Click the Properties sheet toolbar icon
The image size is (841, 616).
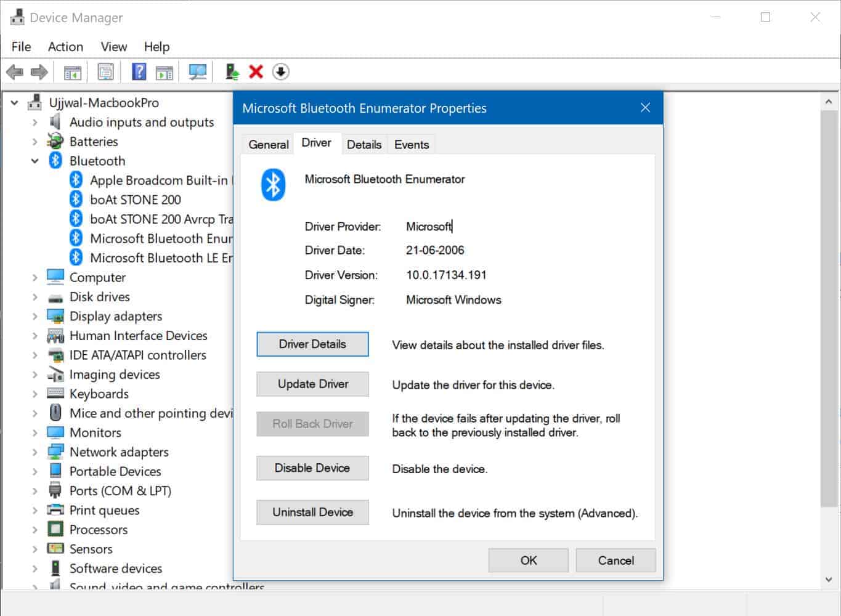tap(106, 72)
